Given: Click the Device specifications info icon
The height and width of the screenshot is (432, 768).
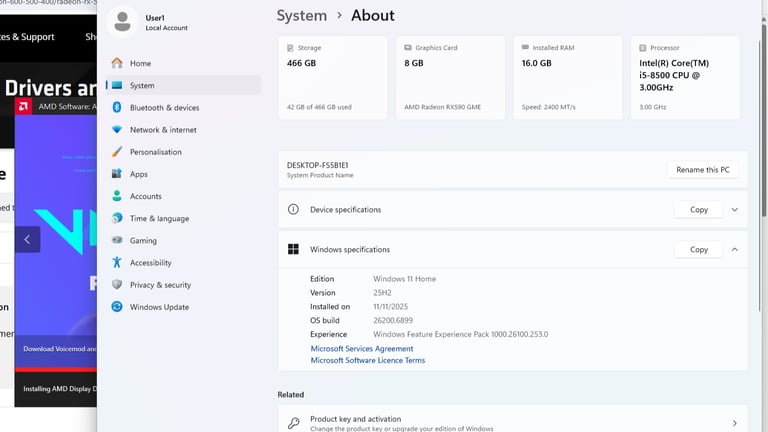Looking at the screenshot, I should [x=293, y=210].
